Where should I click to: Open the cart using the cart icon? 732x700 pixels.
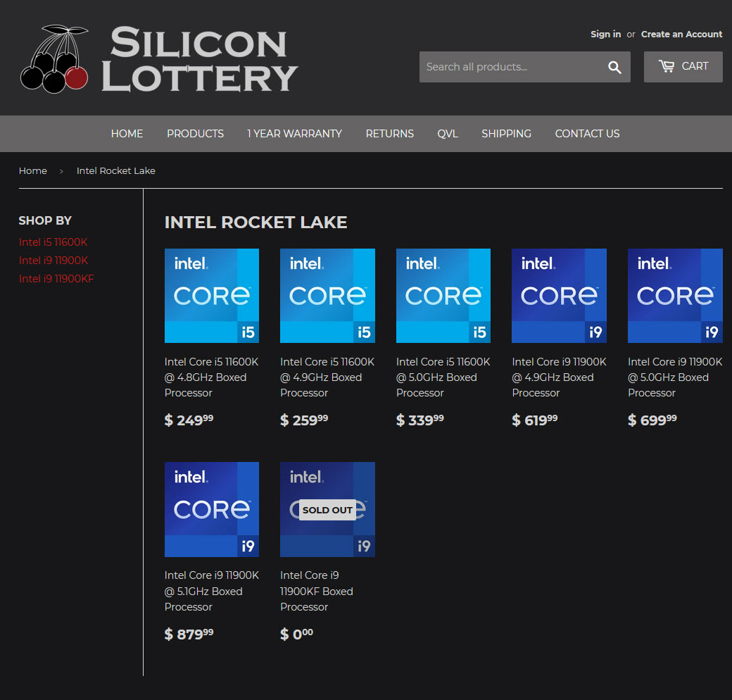click(682, 66)
